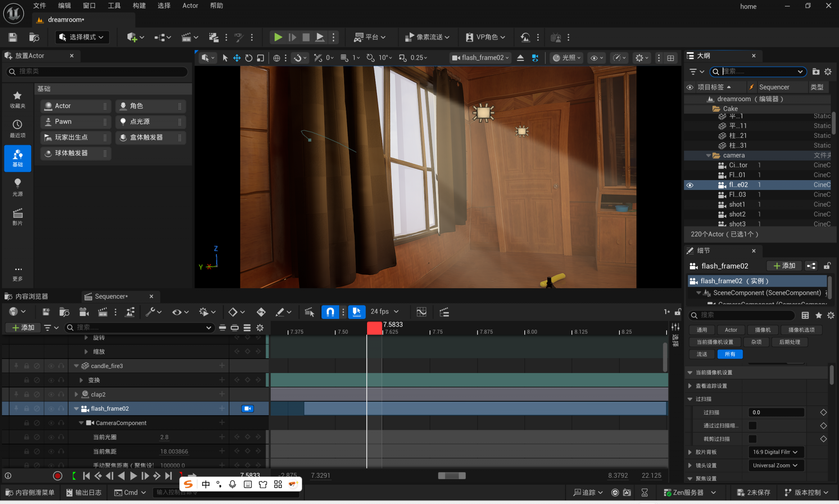This screenshot has width=839, height=504.
Task: Click the timeline scrubber head at 7.5833
Action: (x=374, y=328)
